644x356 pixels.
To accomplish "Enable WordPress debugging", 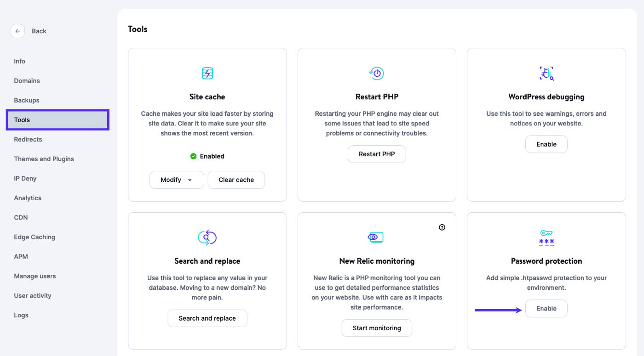I will pyautogui.click(x=546, y=144).
